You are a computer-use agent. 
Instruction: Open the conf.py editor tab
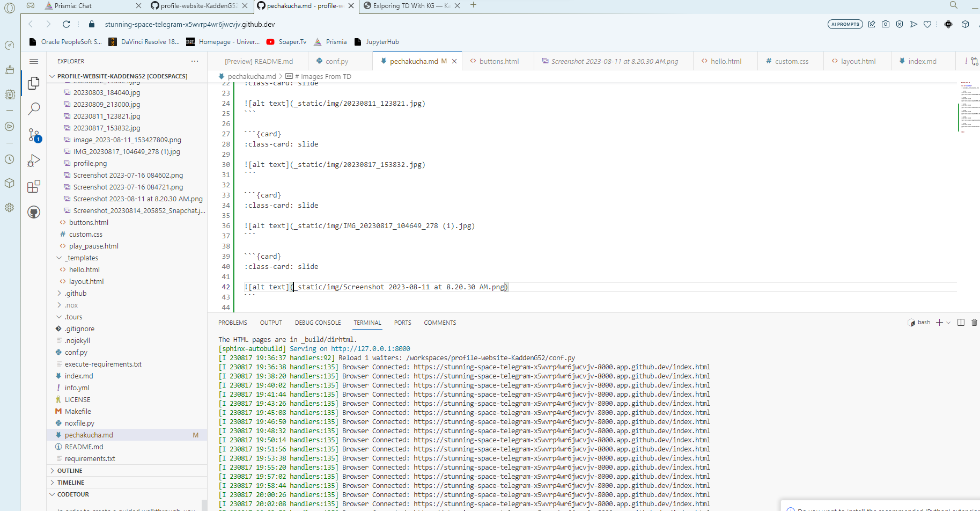pyautogui.click(x=337, y=61)
